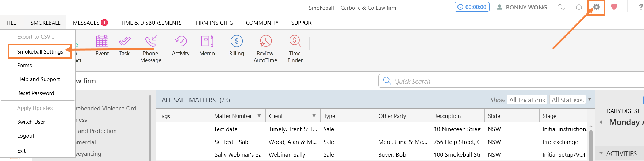The width and height of the screenshot is (644, 161).
Task: Select 'and Protection' matter type in sidebar
Action: tap(97, 131)
